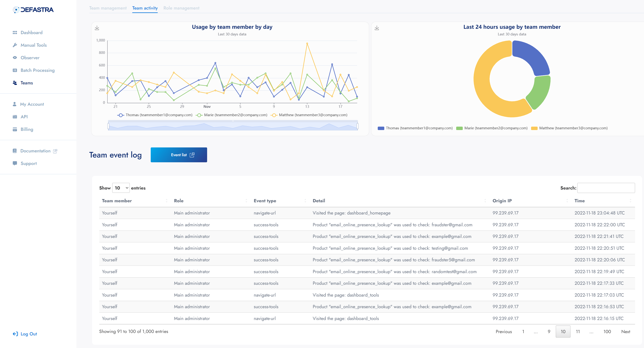Open the Event list button
644x348 pixels.
pyautogui.click(x=179, y=155)
